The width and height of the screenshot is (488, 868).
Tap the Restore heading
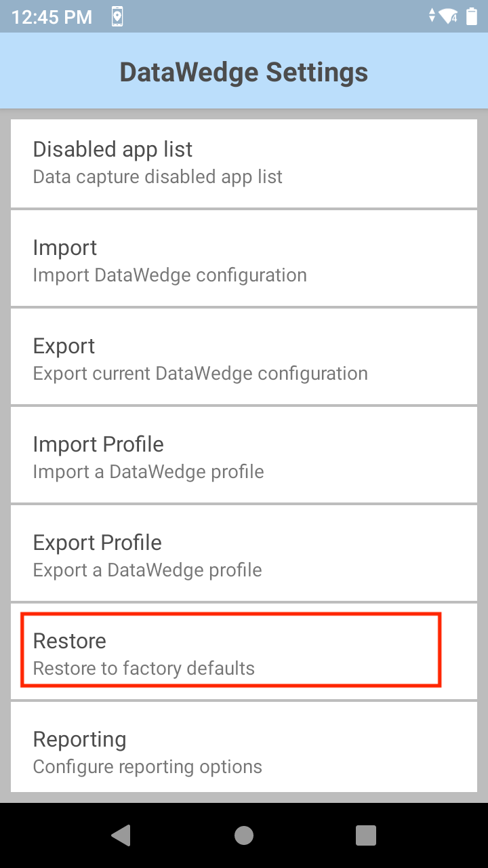tap(70, 641)
